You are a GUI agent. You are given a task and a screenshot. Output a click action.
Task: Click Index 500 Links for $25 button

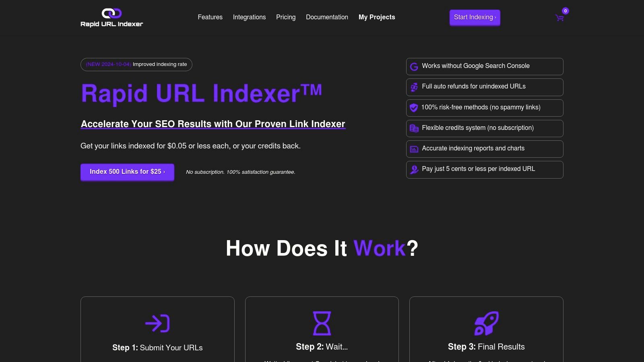pyautogui.click(x=127, y=172)
